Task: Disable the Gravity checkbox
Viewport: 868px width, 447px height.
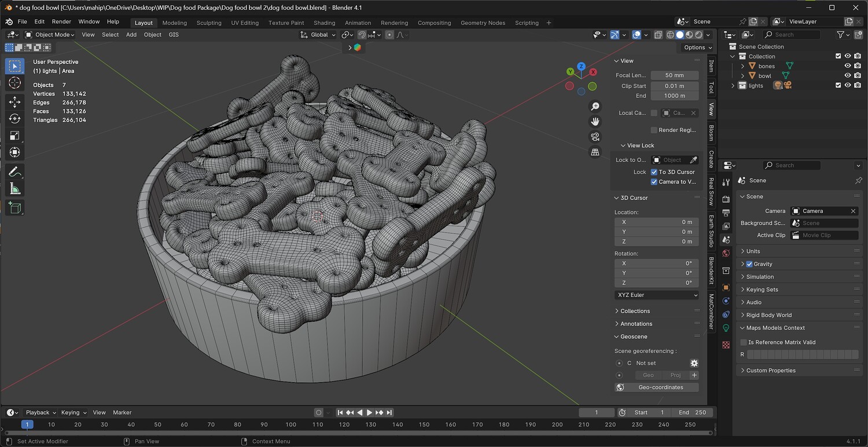Action: [x=749, y=264]
